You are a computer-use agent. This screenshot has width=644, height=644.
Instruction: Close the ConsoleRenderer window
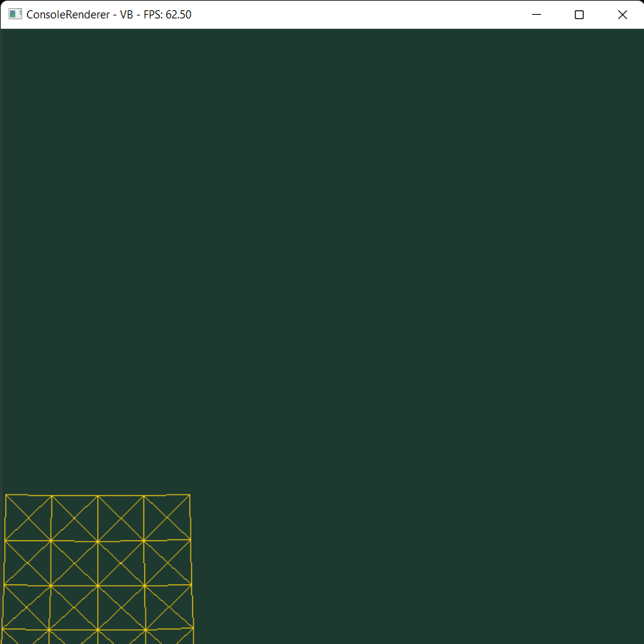click(x=622, y=14)
